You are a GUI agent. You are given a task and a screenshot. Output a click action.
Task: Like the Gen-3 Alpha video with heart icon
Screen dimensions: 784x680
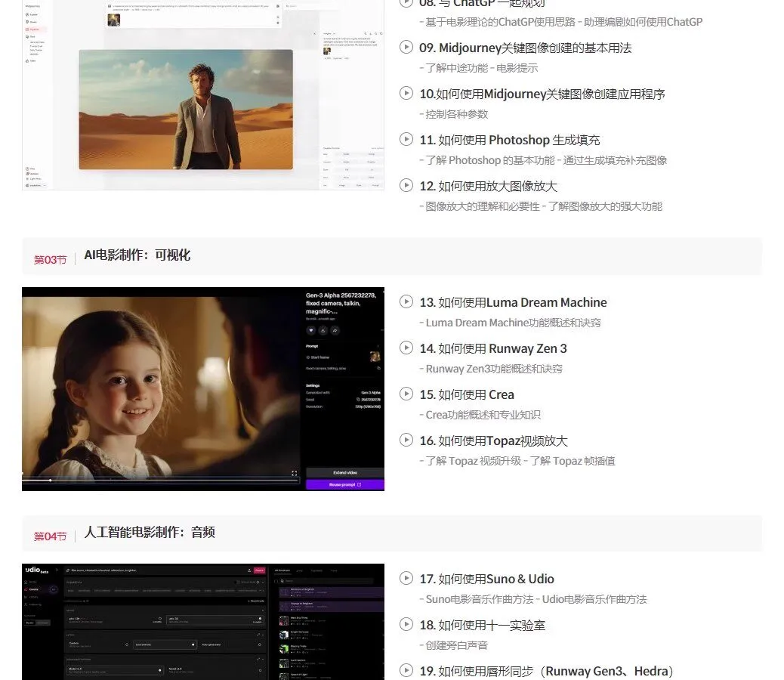[x=311, y=330]
